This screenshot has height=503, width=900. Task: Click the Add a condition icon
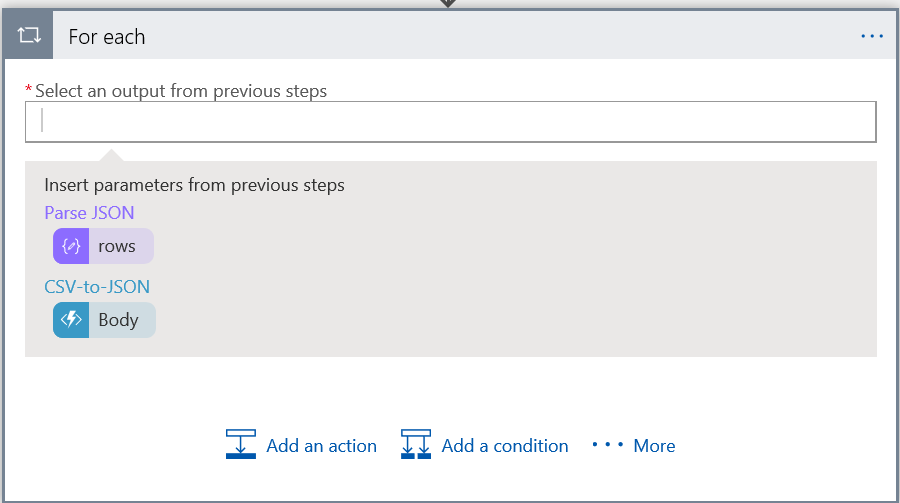(416, 445)
